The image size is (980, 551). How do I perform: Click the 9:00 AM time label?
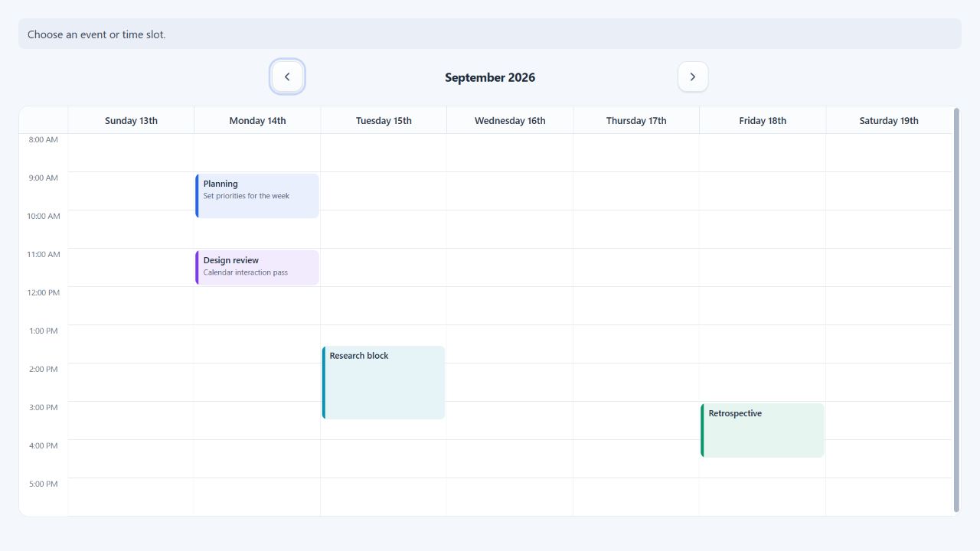[44, 178]
